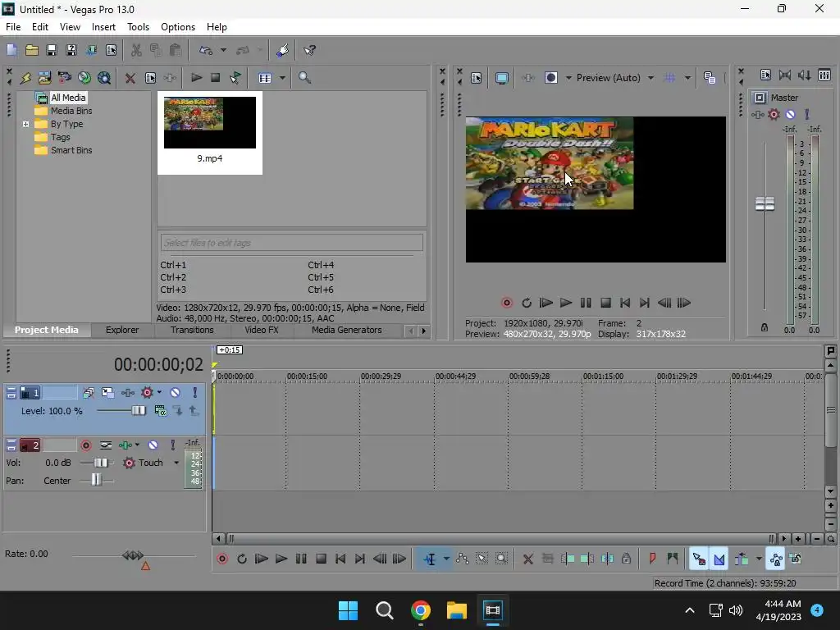Arm audio track 2 for record

coord(85,445)
